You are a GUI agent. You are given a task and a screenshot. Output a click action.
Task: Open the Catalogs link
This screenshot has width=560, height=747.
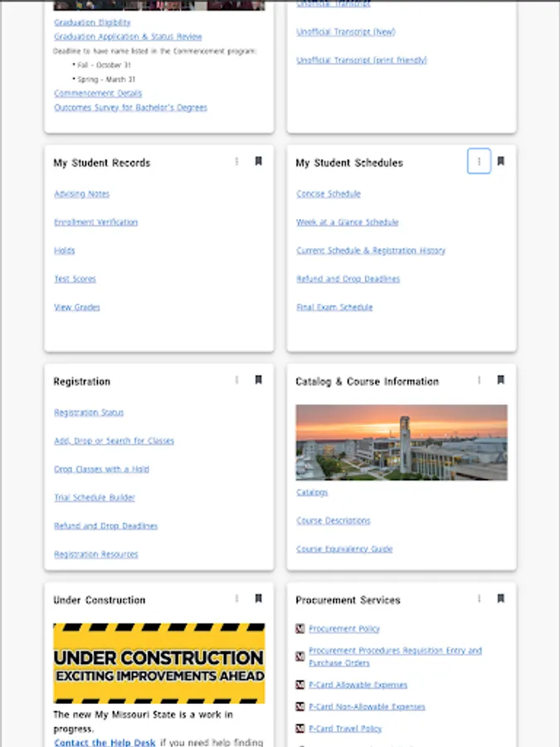tap(312, 492)
